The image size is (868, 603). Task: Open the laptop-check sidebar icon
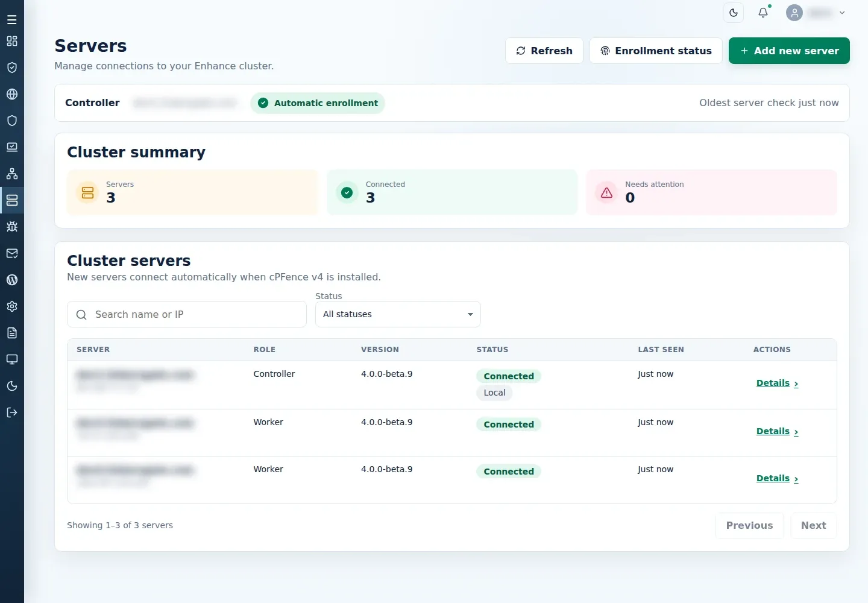tap(12, 147)
